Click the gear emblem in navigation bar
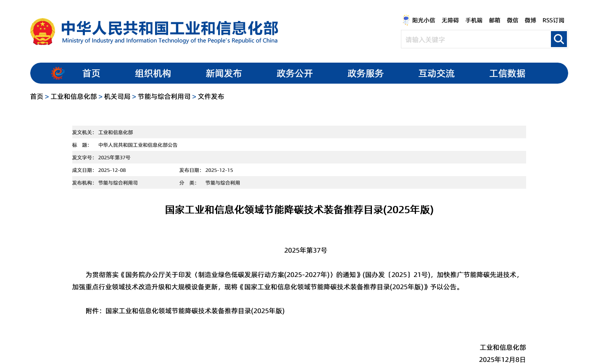 58,73
